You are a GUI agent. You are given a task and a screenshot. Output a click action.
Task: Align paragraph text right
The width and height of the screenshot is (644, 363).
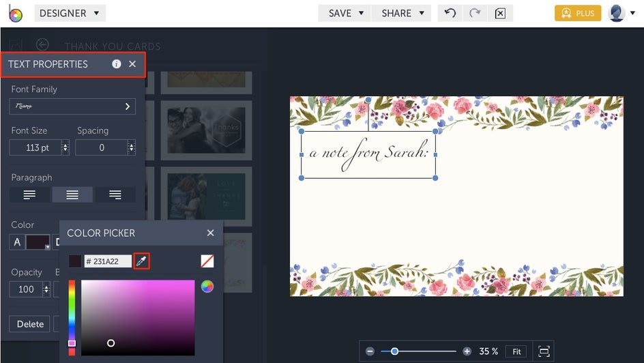pyautogui.click(x=115, y=194)
